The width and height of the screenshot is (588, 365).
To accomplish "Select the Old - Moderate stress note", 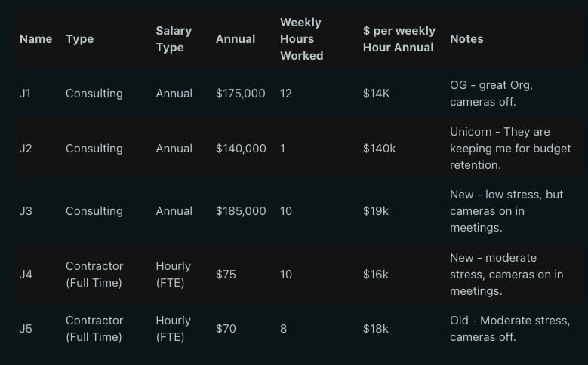I will [x=510, y=329].
